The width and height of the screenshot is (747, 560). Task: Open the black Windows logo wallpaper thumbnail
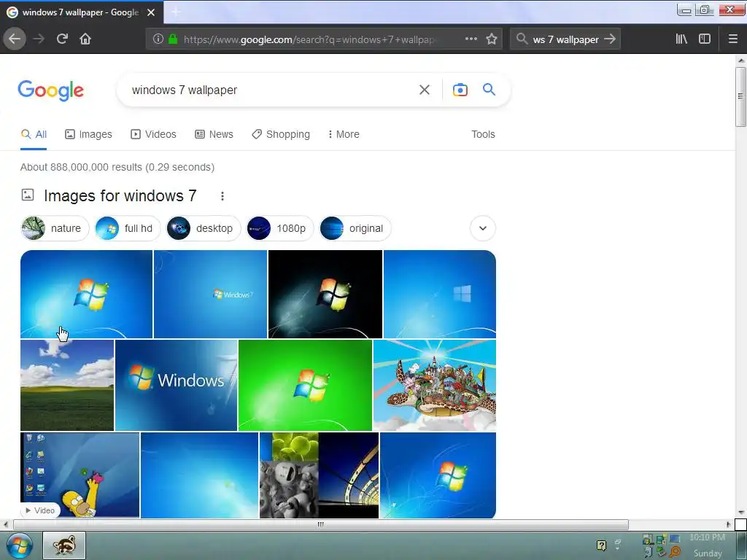click(x=325, y=294)
